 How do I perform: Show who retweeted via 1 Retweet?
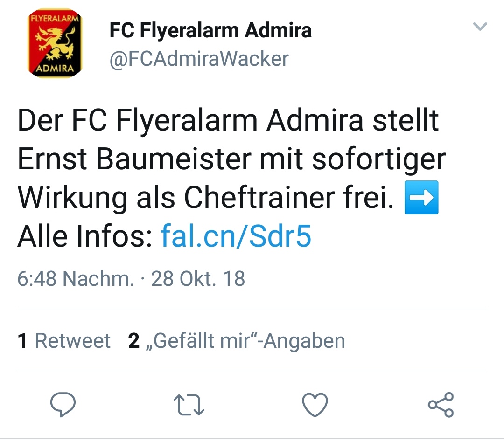point(64,340)
